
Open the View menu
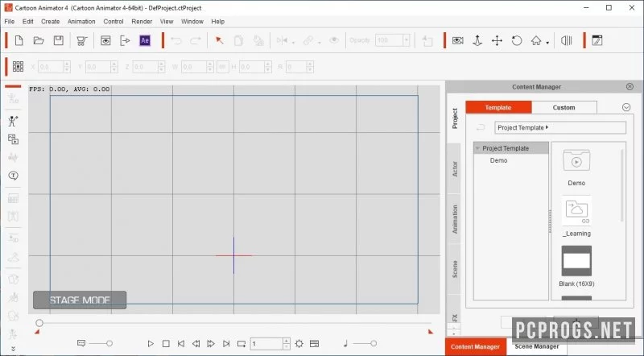[x=167, y=22]
